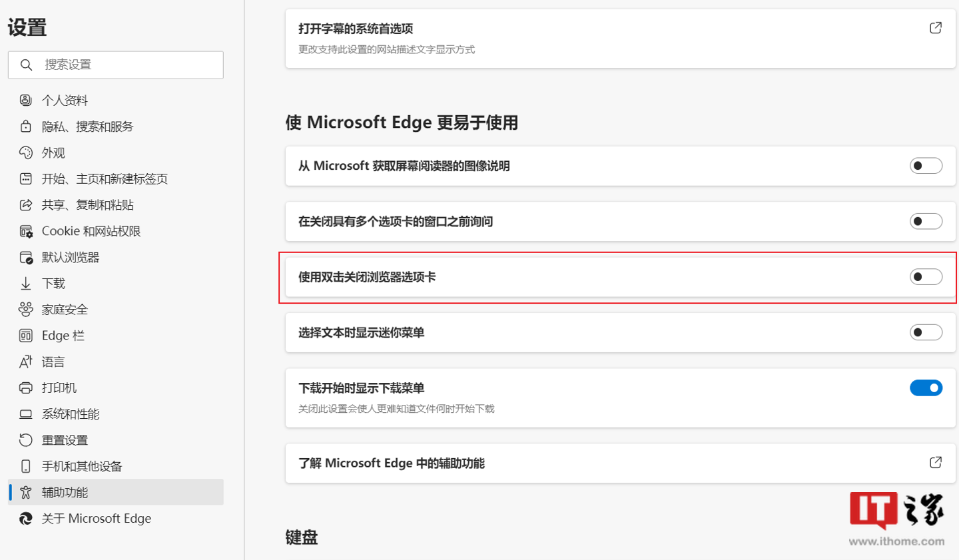Click the phone icon beside 手机和其他设备
This screenshot has height=560, width=959.
pos(25,466)
